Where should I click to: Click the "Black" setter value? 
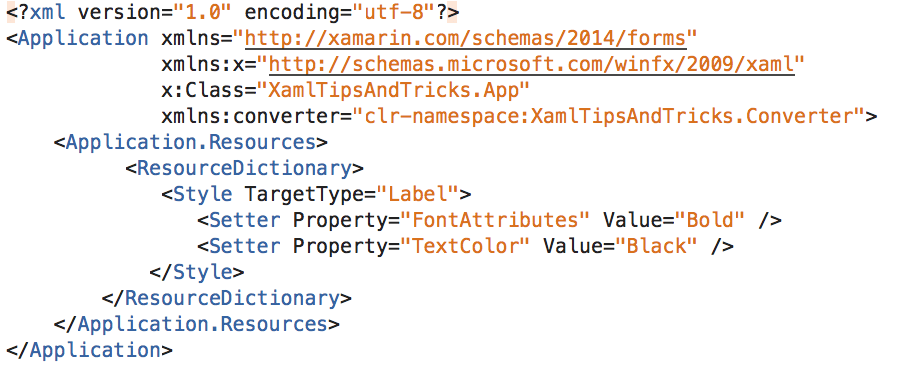click(x=662, y=246)
